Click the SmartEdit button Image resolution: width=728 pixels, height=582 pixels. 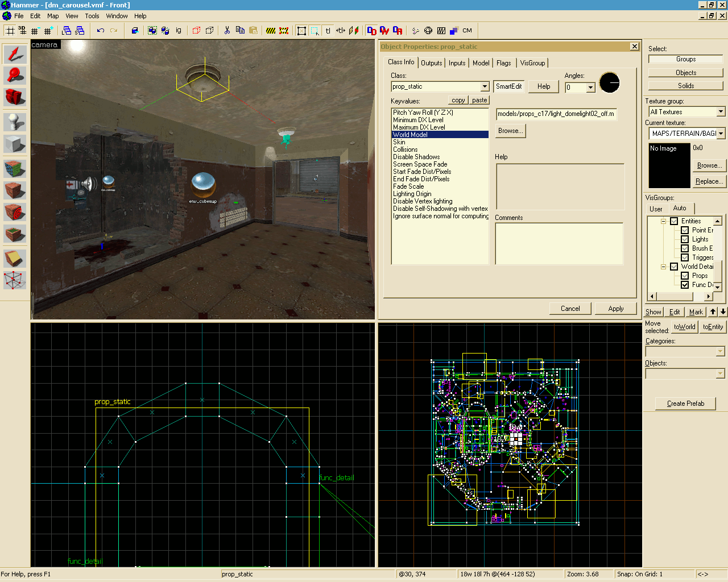[x=509, y=86]
